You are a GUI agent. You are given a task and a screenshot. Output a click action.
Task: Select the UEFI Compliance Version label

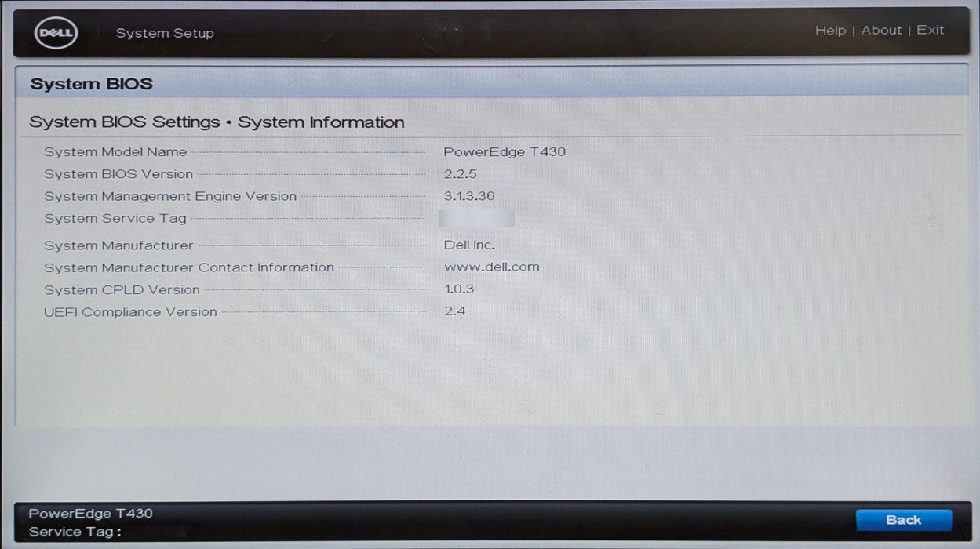130,312
